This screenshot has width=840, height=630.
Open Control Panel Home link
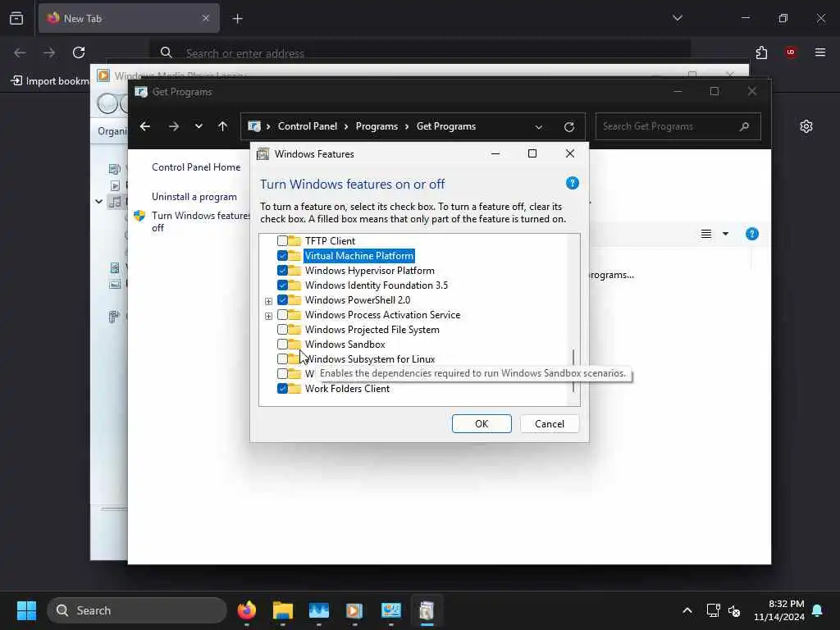point(196,167)
